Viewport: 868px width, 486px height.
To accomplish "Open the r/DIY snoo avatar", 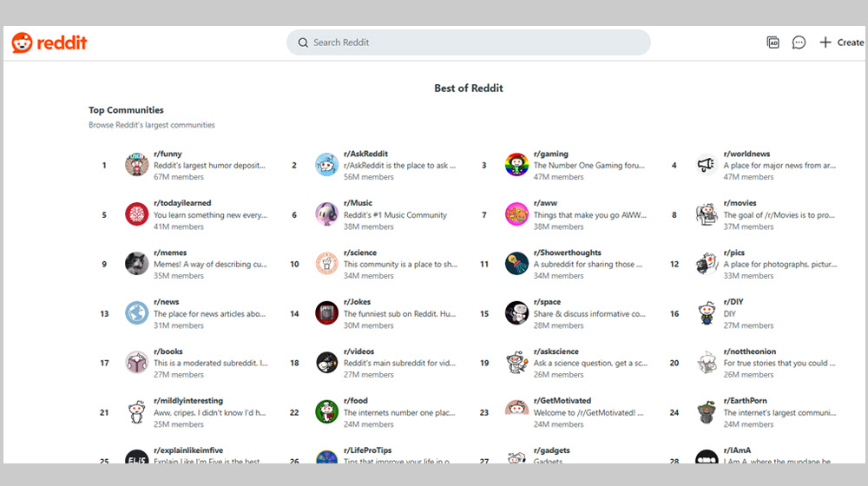I will [x=707, y=313].
